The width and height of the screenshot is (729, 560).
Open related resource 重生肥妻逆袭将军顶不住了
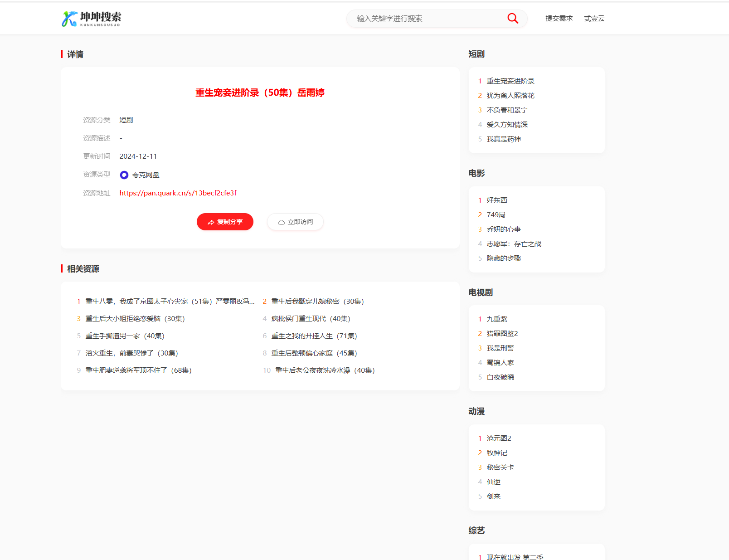tap(138, 370)
